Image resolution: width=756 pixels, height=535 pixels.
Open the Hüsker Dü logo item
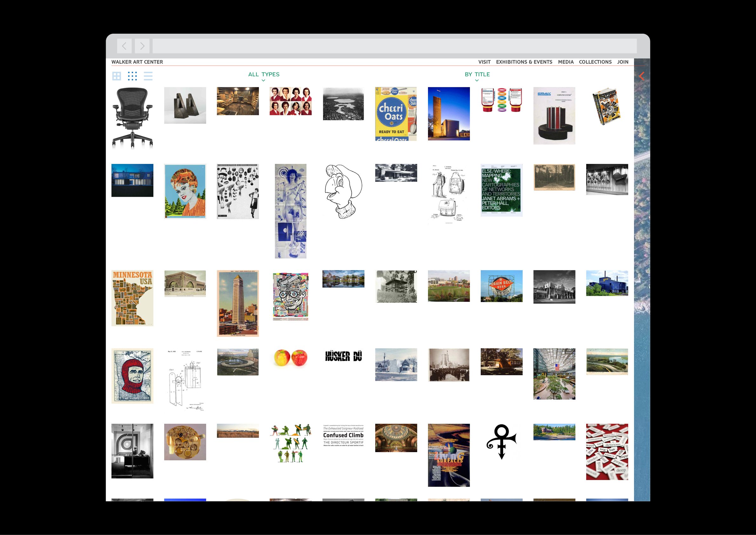coord(343,356)
